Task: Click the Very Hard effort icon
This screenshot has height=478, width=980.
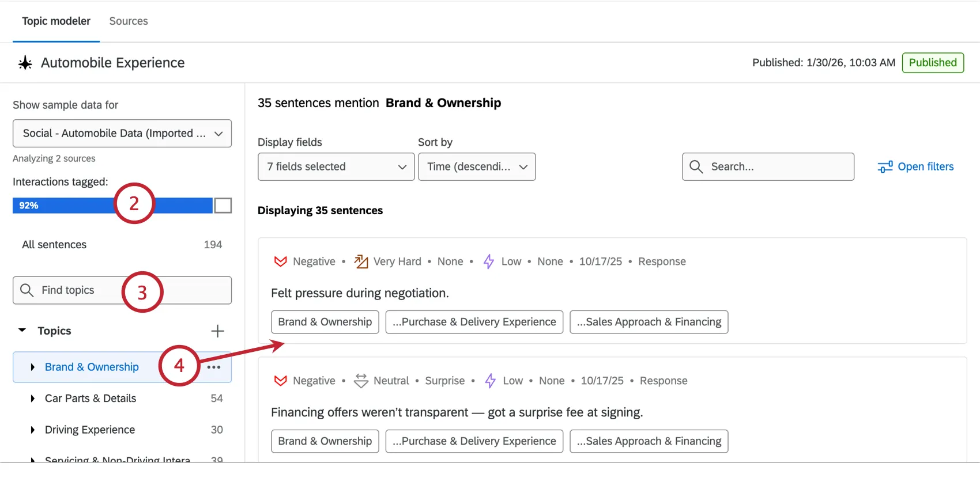Action: tap(361, 262)
